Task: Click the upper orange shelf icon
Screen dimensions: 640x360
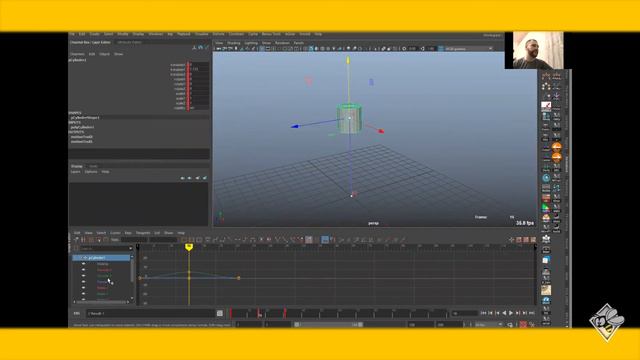Action: (556, 147)
